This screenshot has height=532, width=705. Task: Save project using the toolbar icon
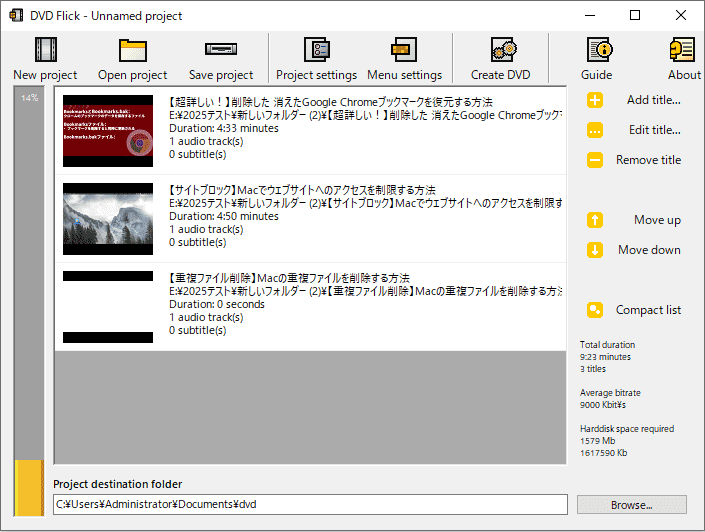click(220, 50)
